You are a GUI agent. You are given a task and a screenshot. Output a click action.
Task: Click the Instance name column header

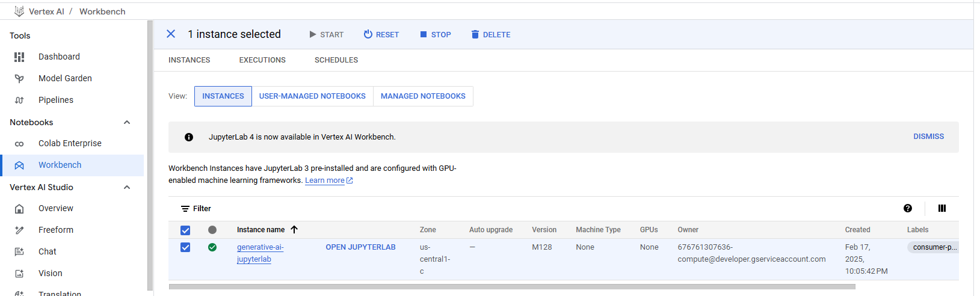point(260,230)
